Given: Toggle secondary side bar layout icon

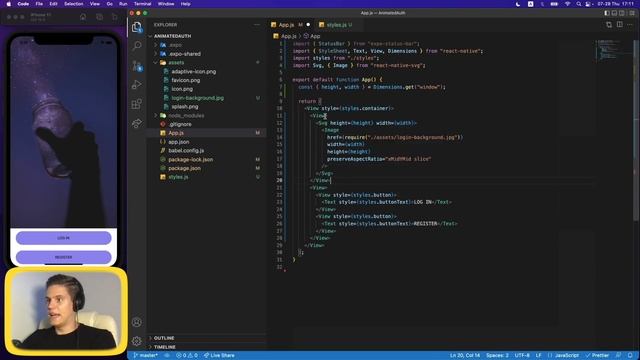Looking at the screenshot, I should click(x=622, y=13).
